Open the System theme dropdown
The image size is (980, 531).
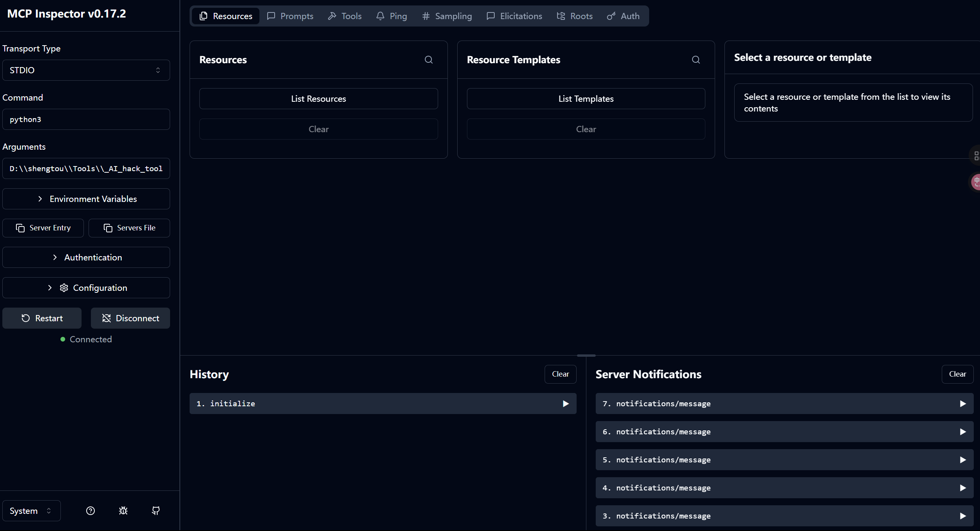coord(31,511)
